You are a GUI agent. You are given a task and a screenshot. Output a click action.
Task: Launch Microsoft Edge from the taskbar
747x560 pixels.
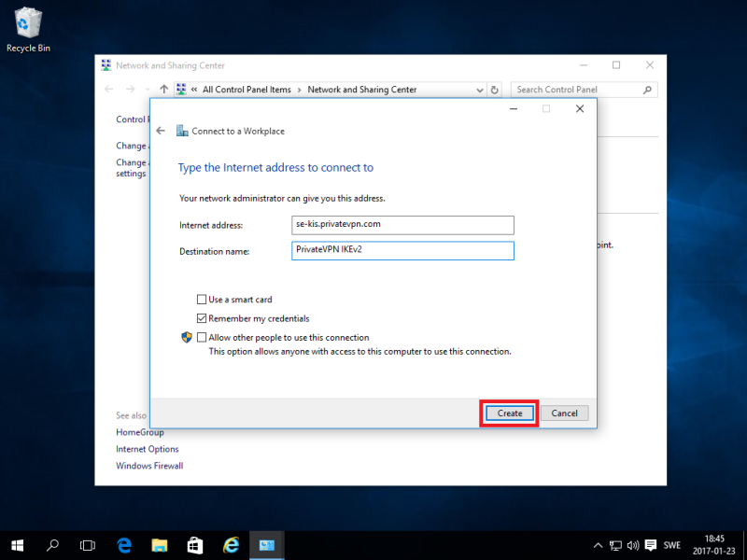pyautogui.click(x=123, y=545)
